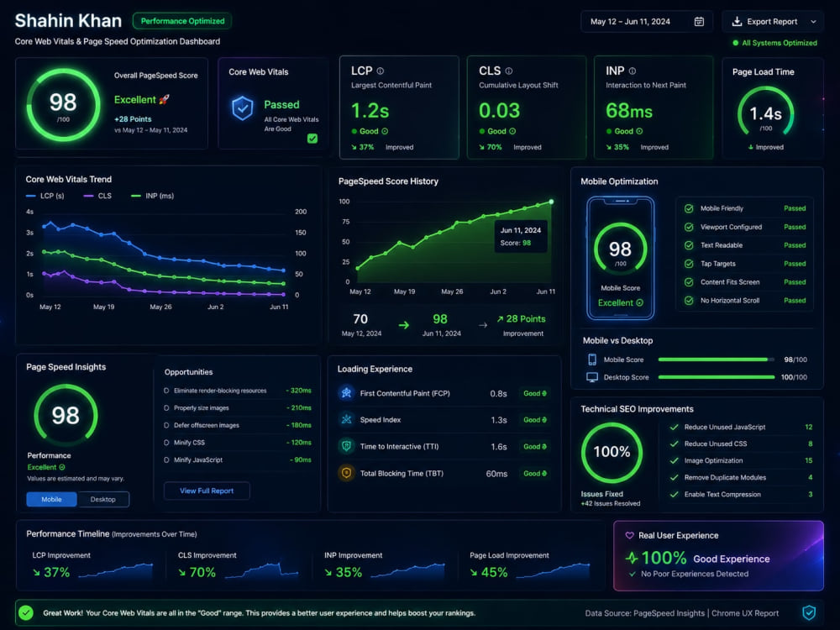Click the Mobile Friendly check icon
Image resolution: width=840 pixels, height=630 pixels.
pos(689,208)
